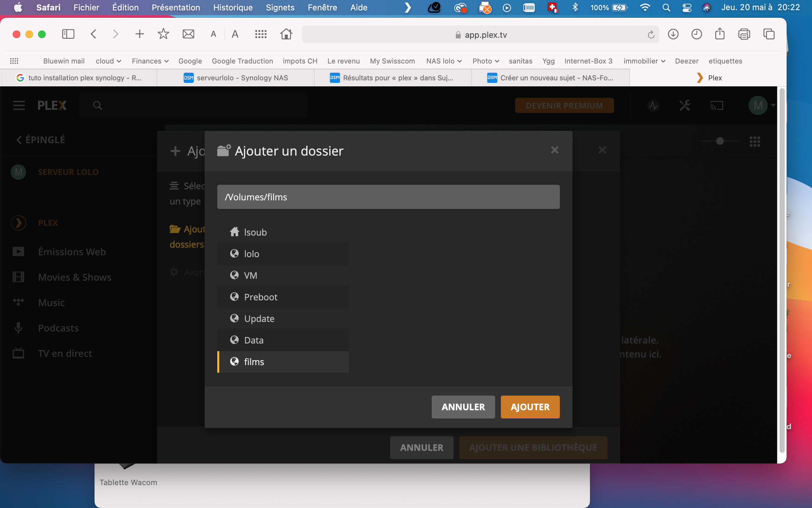Open history clock icon

(697, 34)
